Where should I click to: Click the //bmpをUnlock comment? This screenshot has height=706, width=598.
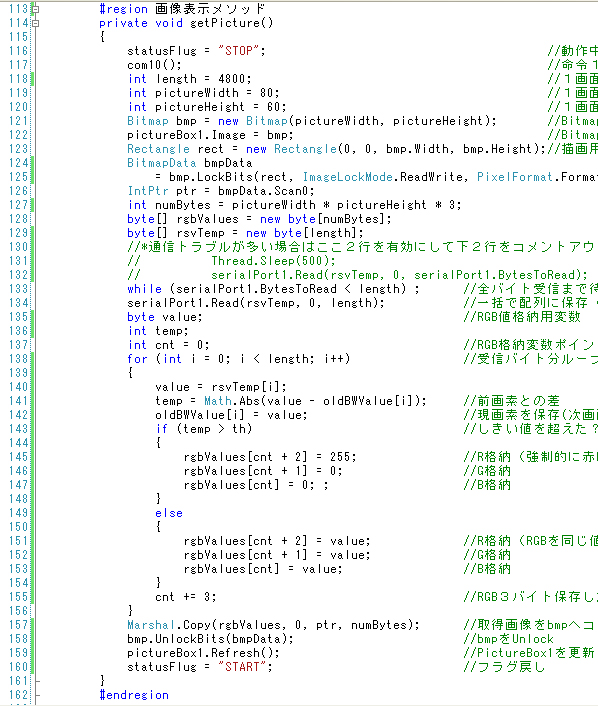(x=508, y=639)
